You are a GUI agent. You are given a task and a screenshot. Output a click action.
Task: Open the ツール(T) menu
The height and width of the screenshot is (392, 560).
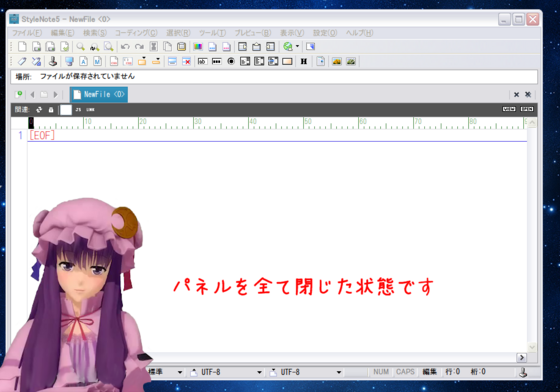tap(212, 33)
